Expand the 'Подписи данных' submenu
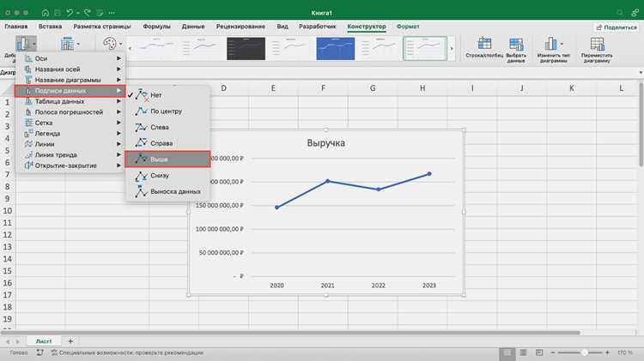Screen dimensions: 644x361 [x=70, y=91]
